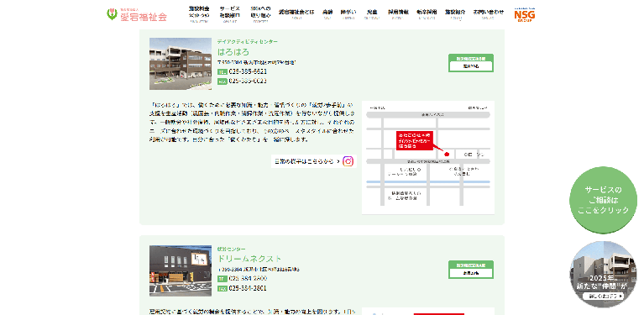Click the デイアクティビティセンター category label
The image size is (644, 315).
point(247,42)
